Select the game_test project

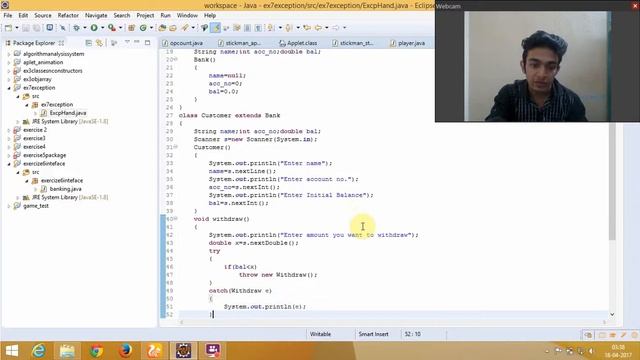pos(36,206)
